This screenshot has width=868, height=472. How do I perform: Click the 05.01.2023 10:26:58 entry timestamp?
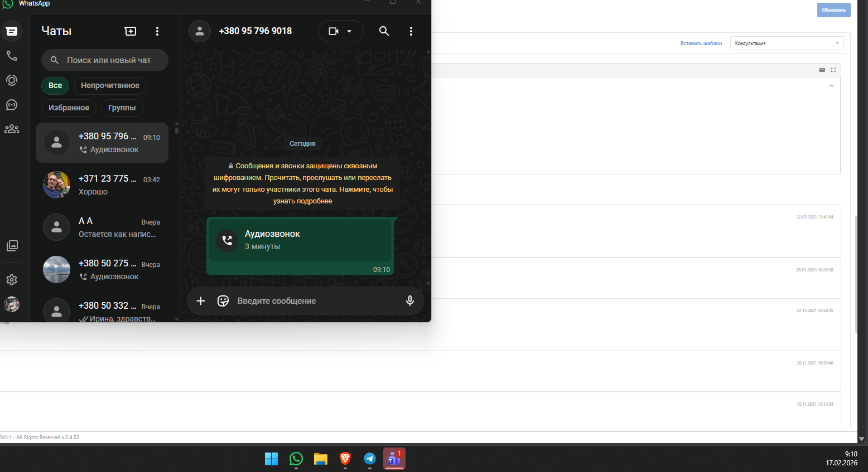[x=815, y=270]
